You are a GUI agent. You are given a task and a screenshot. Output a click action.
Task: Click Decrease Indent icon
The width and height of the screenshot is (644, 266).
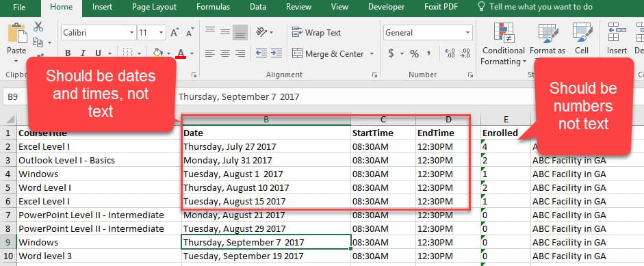[x=261, y=53]
